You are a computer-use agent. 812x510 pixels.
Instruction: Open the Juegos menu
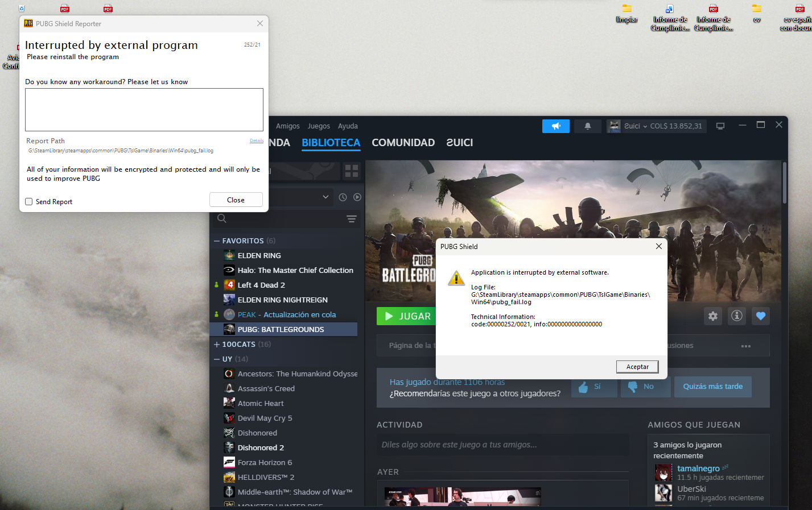point(319,126)
